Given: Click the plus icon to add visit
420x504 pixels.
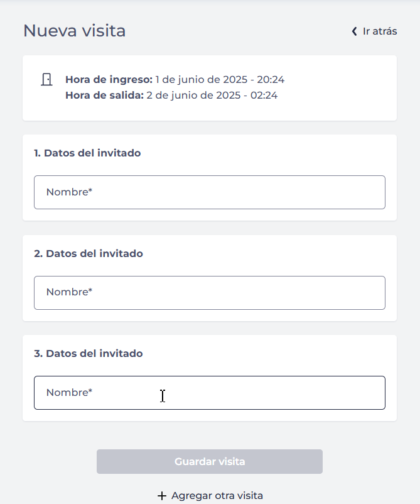Looking at the screenshot, I should (x=162, y=496).
